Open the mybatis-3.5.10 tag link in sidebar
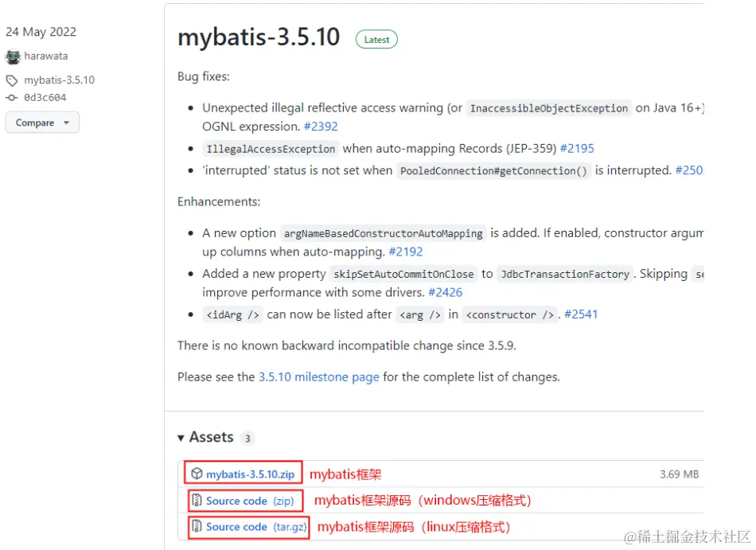 [60, 80]
